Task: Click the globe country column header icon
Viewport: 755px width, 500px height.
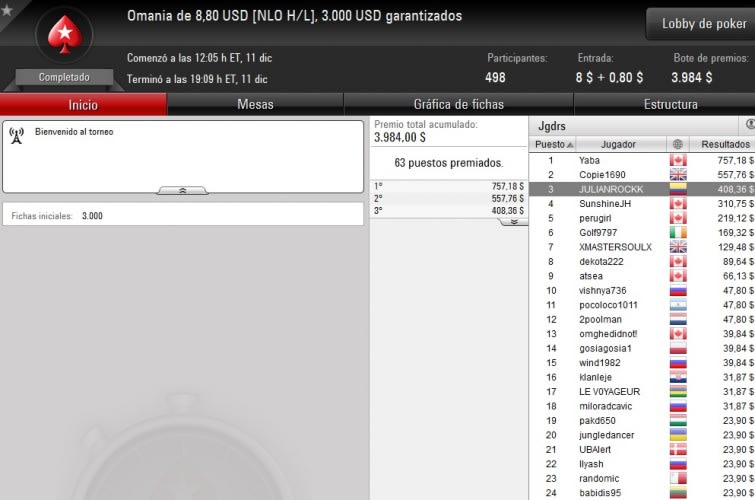Action: [x=677, y=144]
